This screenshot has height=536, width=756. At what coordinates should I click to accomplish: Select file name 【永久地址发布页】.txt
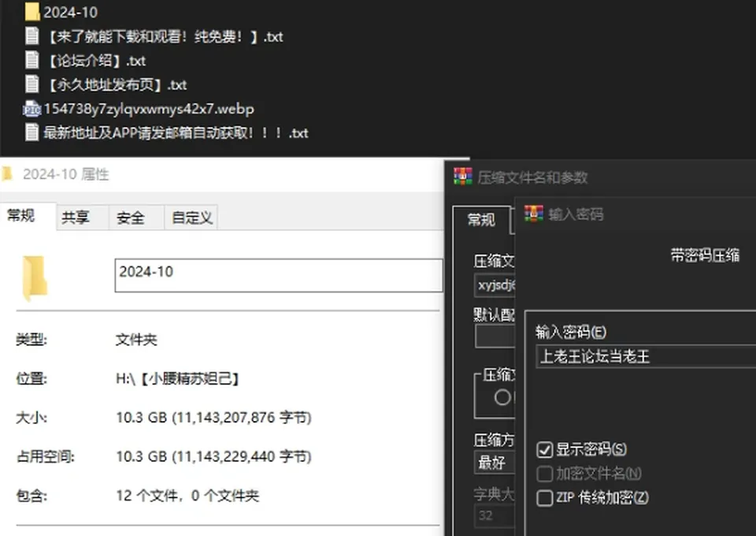tap(116, 85)
